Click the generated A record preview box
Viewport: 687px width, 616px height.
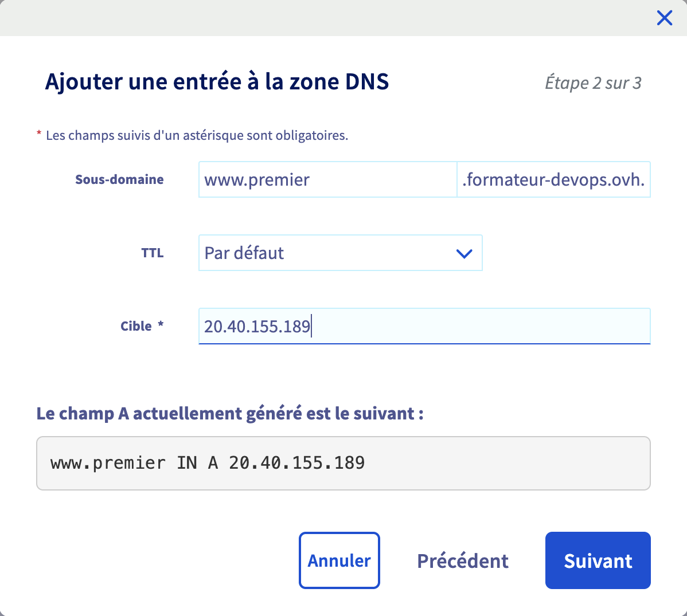coord(343,463)
